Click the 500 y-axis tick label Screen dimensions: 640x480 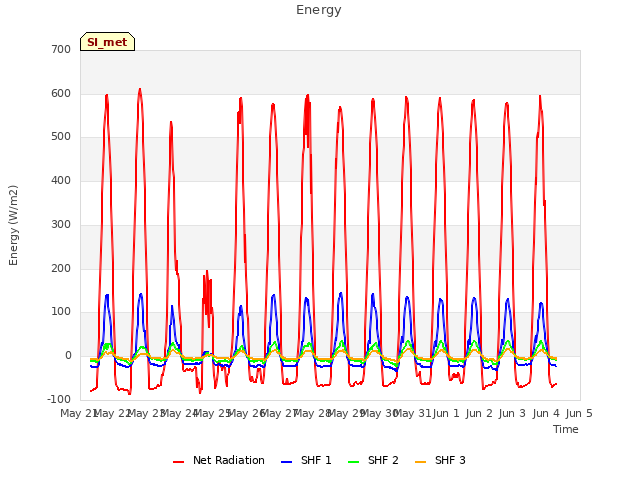[x=61, y=137]
